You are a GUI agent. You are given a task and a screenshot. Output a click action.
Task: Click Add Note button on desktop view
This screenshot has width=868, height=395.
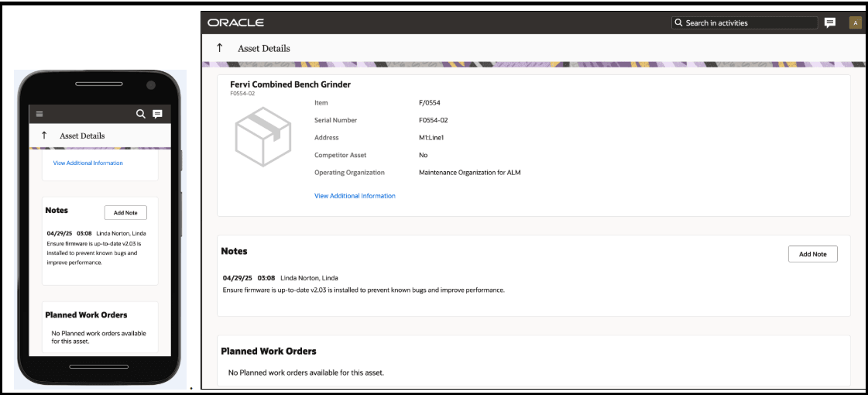point(813,254)
